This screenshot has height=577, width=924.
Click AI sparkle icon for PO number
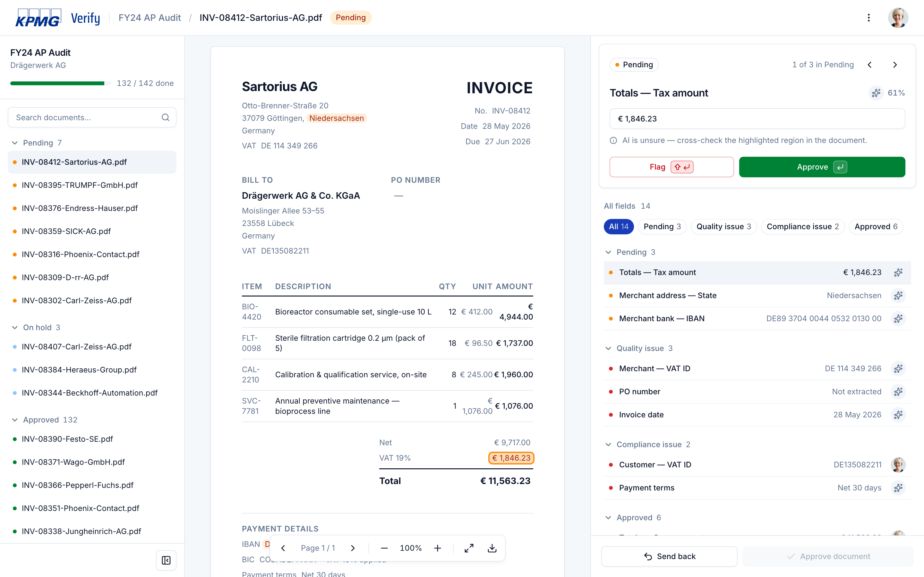(x=898, y=391)
